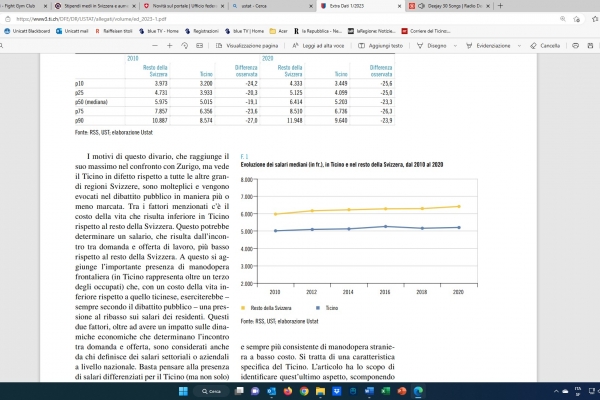Screen dimensions: 600x400
Task: Click the 11.948 table cell
Action: click(x=295, y=121)
